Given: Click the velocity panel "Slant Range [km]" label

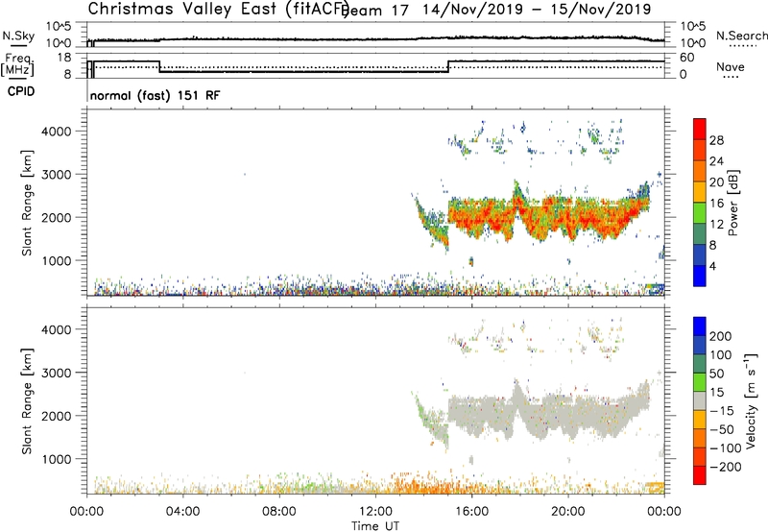Looking at the screenshot, I should tap(27, 401).
